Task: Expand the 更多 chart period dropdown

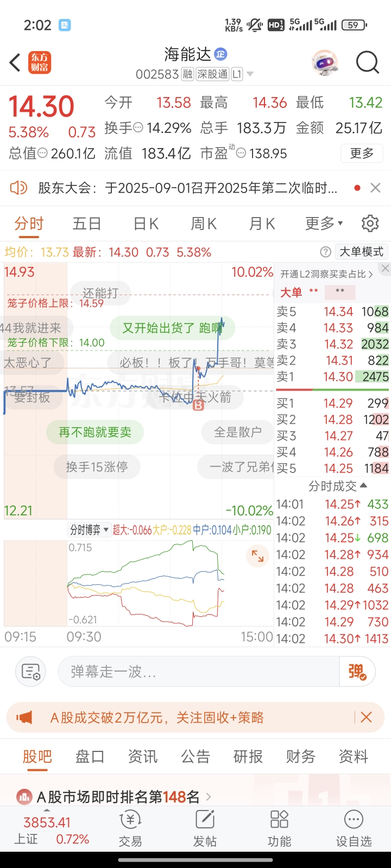Action: (x=324, y=224)
